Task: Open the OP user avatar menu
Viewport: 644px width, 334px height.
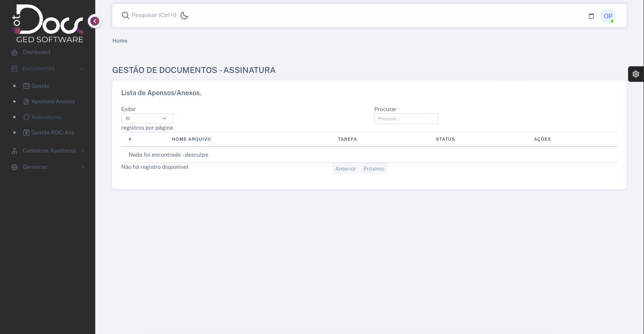Action: [x=608, y=16]
